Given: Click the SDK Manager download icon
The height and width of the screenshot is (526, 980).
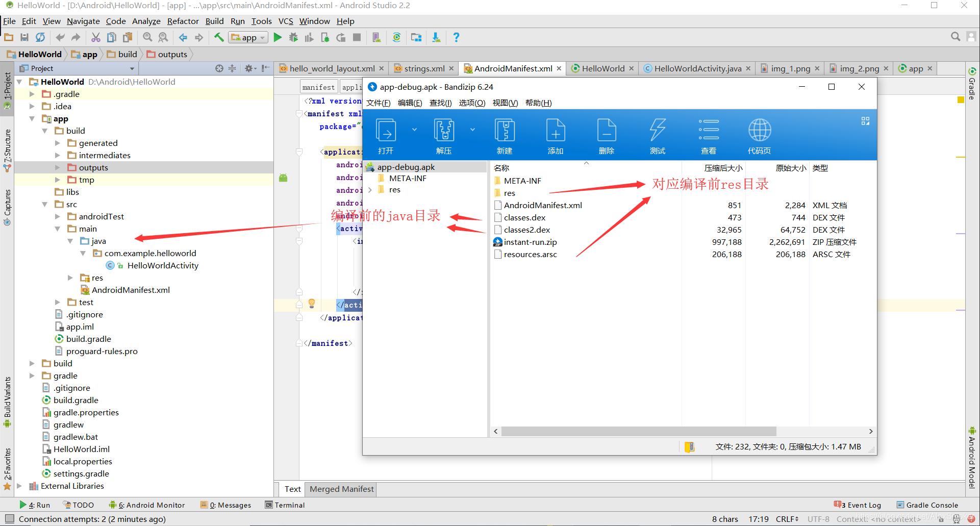Looking at the screenshot, I should [436, 37].
